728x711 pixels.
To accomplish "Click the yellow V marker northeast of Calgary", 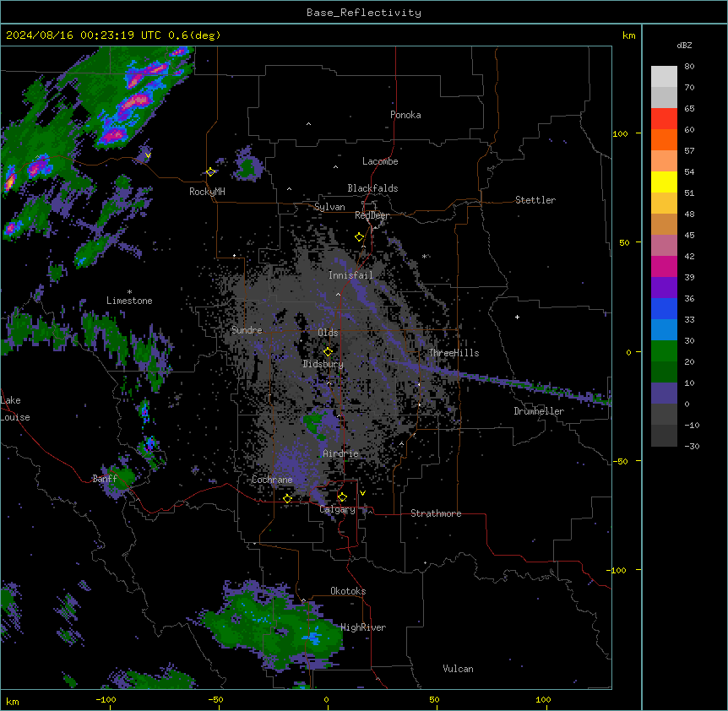I will tap(362, 493).
